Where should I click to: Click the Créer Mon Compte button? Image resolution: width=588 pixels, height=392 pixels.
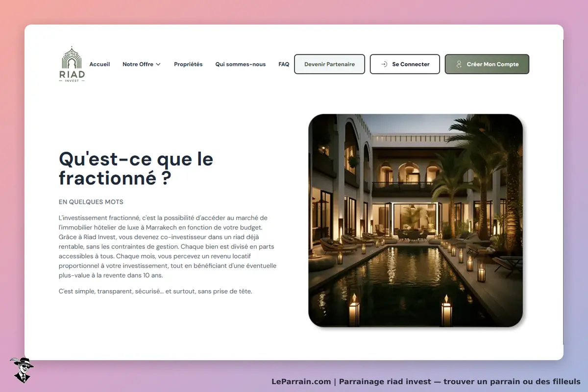click(487, 64)
